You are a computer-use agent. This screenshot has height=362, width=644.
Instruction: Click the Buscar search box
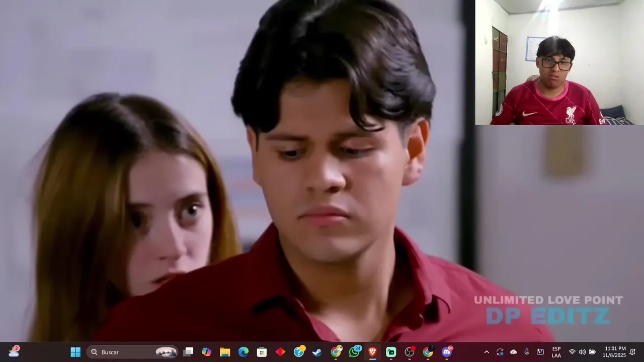(x=132, y=352)
